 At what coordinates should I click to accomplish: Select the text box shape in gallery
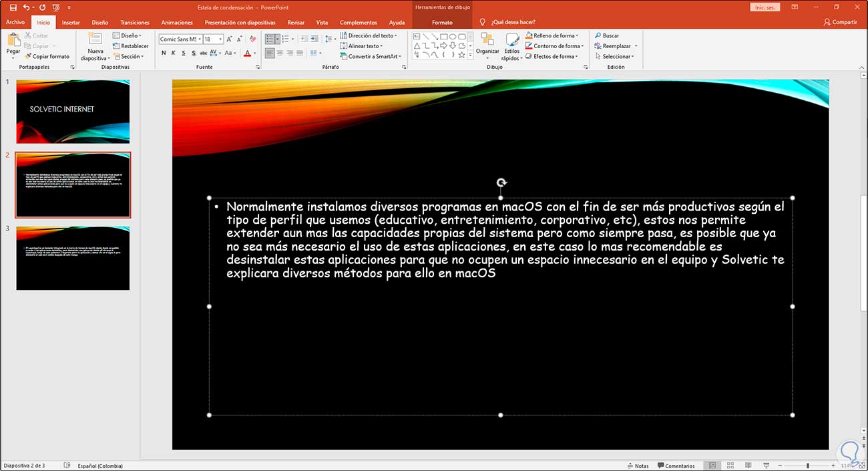[x=417, y=37]
